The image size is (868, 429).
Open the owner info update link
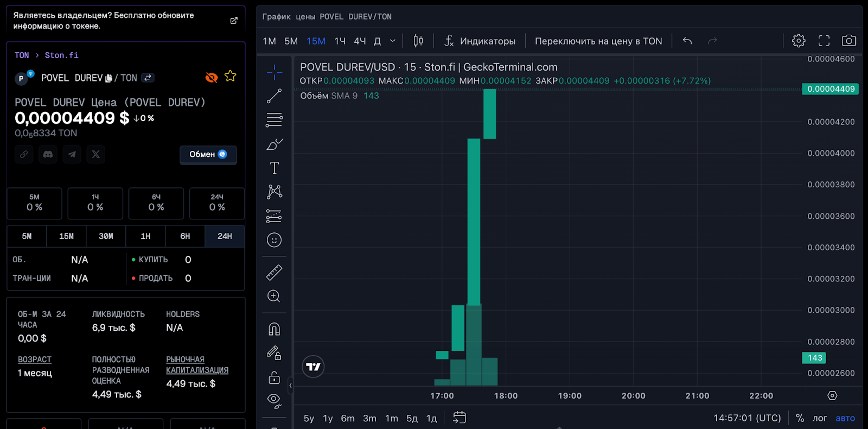pos(234,21)
